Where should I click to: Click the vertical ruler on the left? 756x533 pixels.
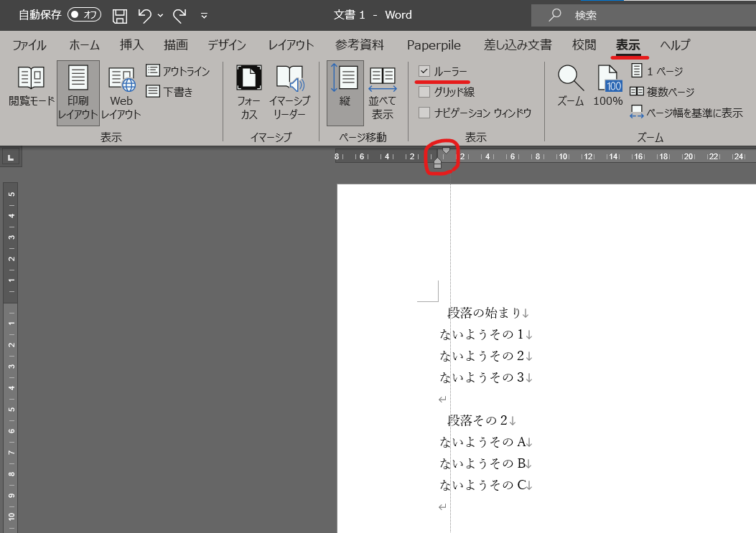coord(11,357)
